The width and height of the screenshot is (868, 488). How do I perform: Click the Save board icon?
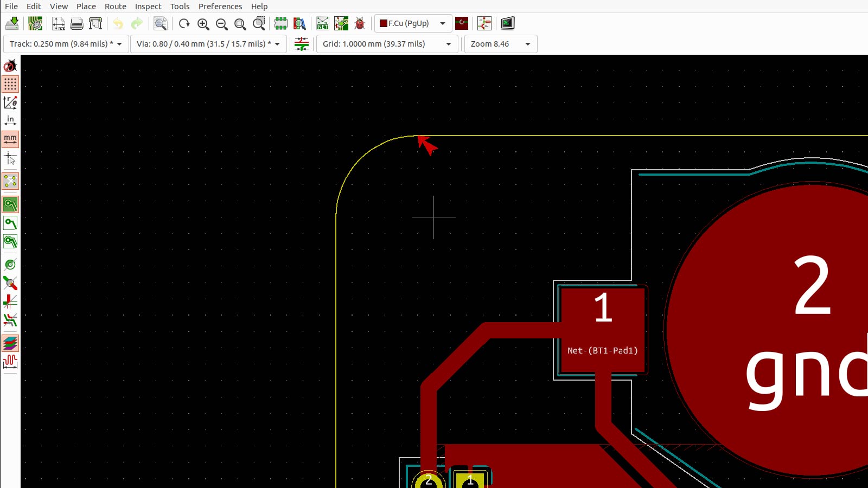pyautogui.click(x=12, y=23)
